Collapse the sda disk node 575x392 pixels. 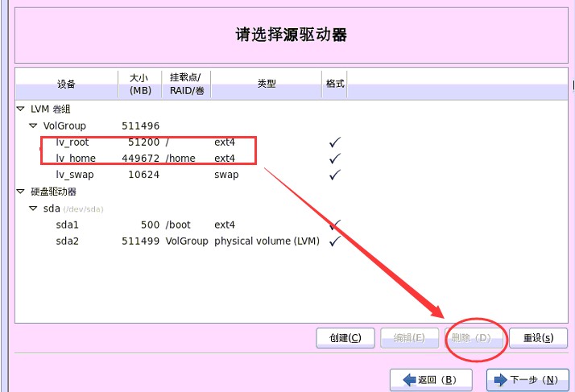click(x=33, y=208)
